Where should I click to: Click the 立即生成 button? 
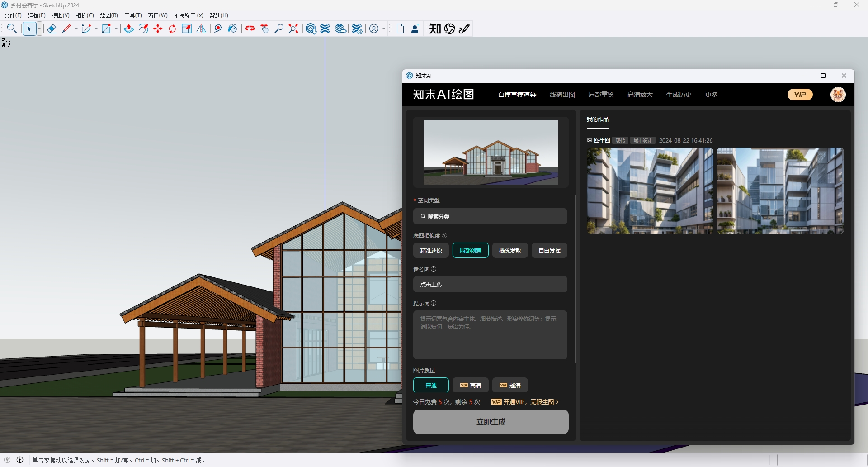click(x=491, y=422)
